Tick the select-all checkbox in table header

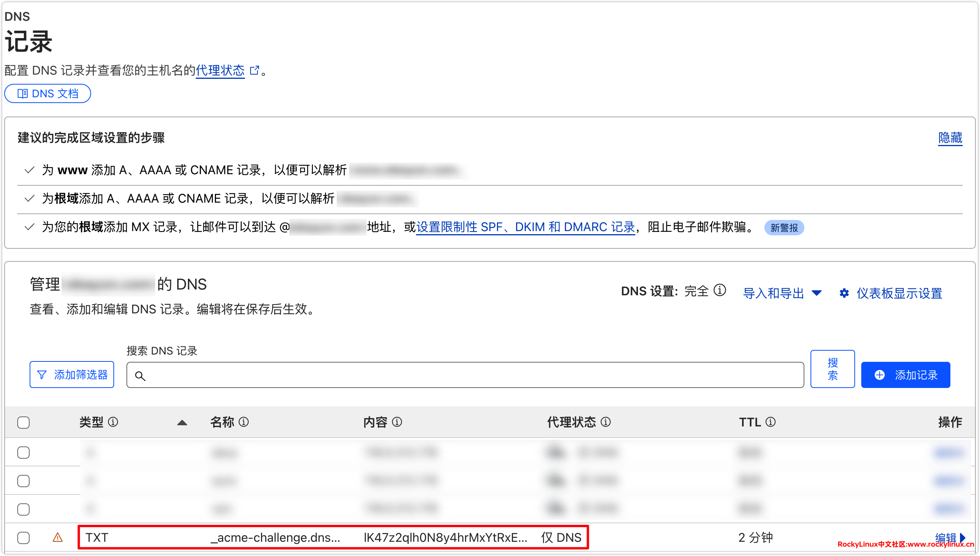tap(23, 423)
